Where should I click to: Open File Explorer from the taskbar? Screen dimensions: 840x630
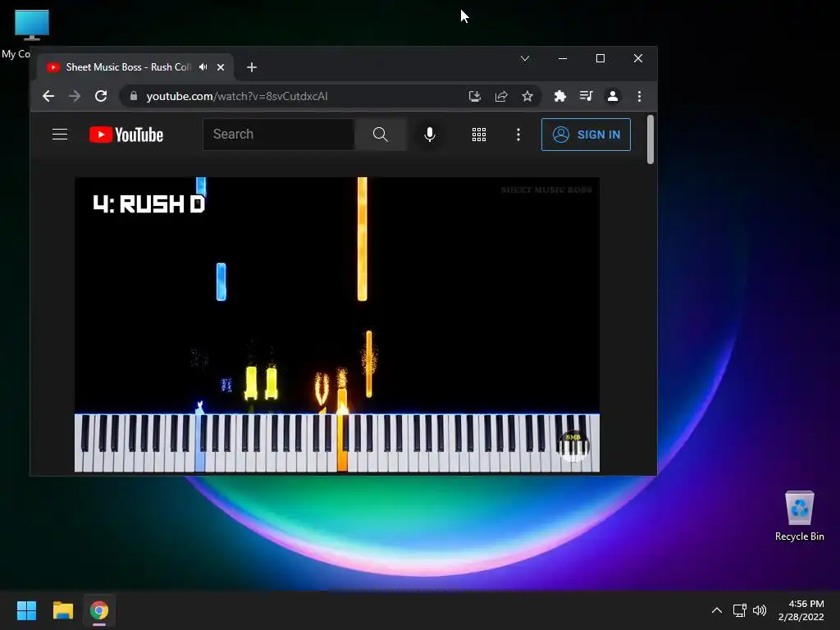tap(62, 610)
